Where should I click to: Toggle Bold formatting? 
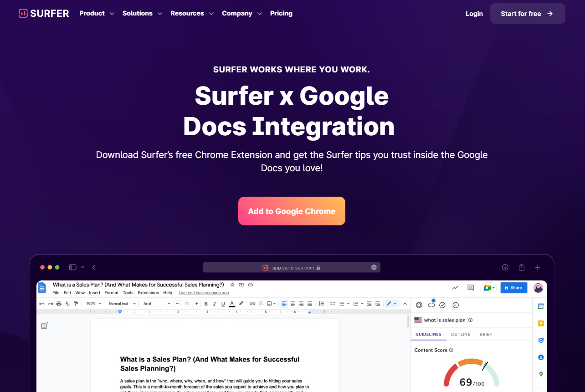pyautogui.click(x=206, y=304)
